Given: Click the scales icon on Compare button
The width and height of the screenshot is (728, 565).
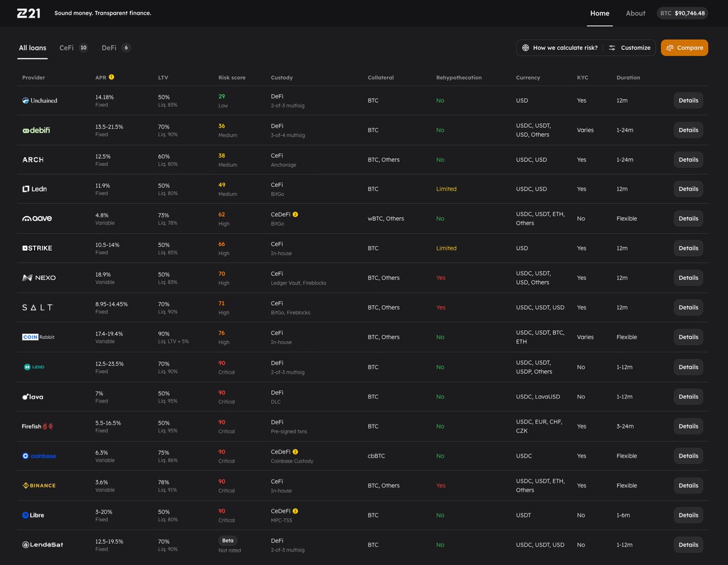Looking at the screenshot, I should click(670, 48).
